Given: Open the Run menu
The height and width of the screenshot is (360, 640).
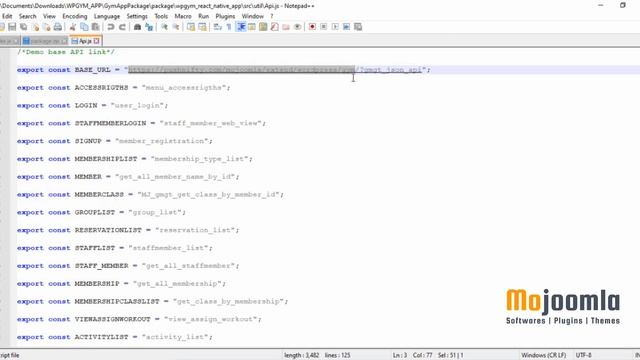Looking at the screenshot, I should pos(203,16).
